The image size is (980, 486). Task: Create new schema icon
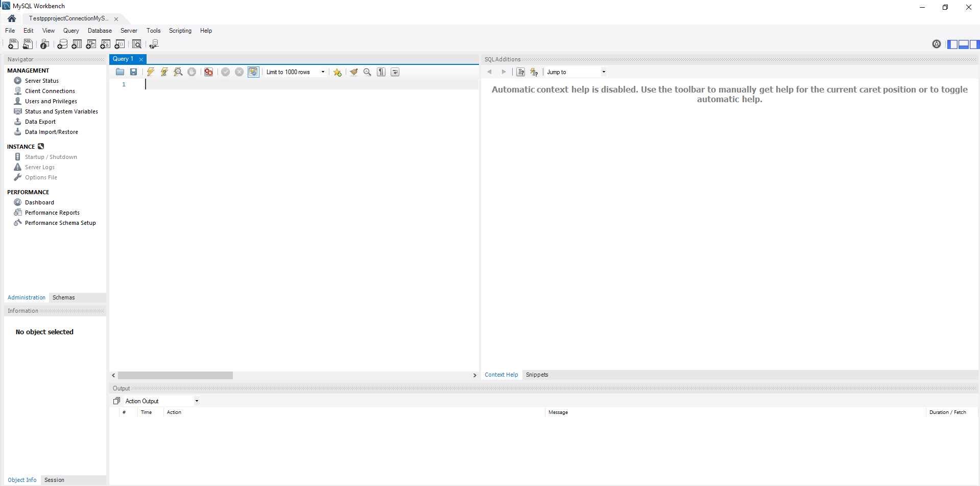pos(62,44)
